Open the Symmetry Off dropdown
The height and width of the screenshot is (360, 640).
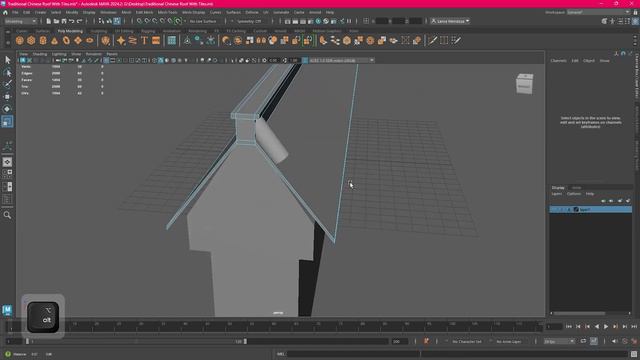click(249, 21)
